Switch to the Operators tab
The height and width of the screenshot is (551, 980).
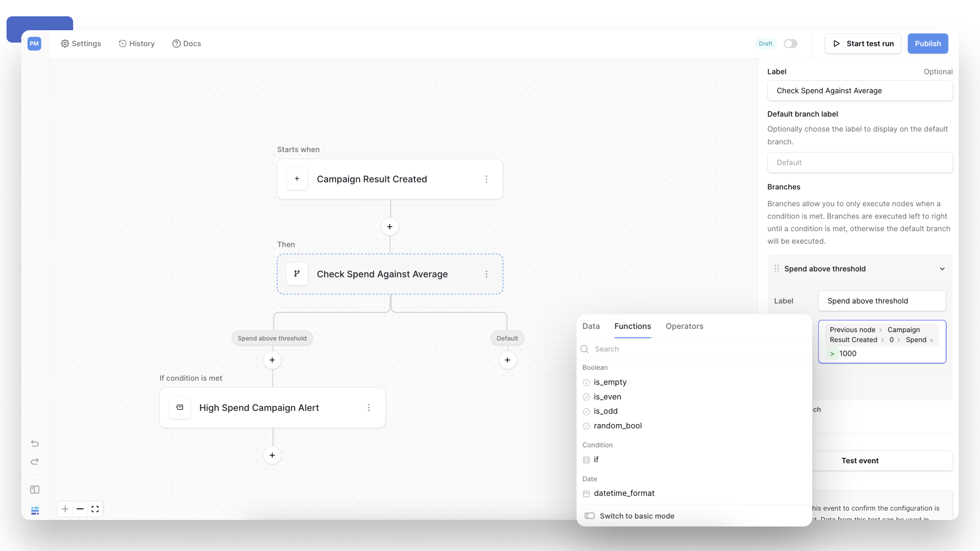pos(684,326)
